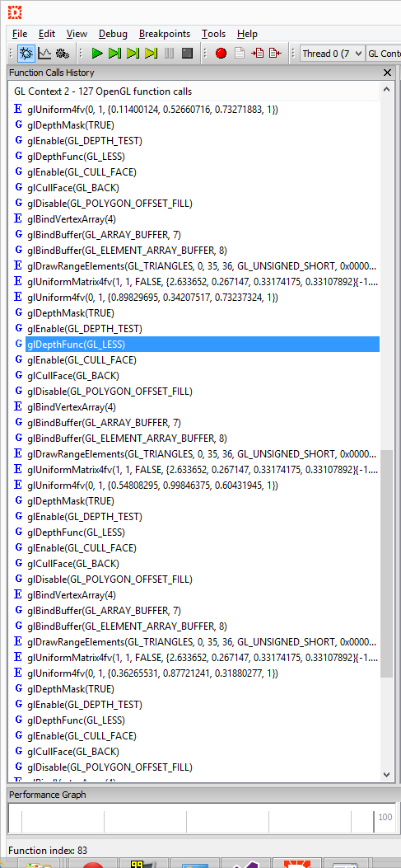Click the Stop debugging square button

pyautogui.click(x=187, y=53)
